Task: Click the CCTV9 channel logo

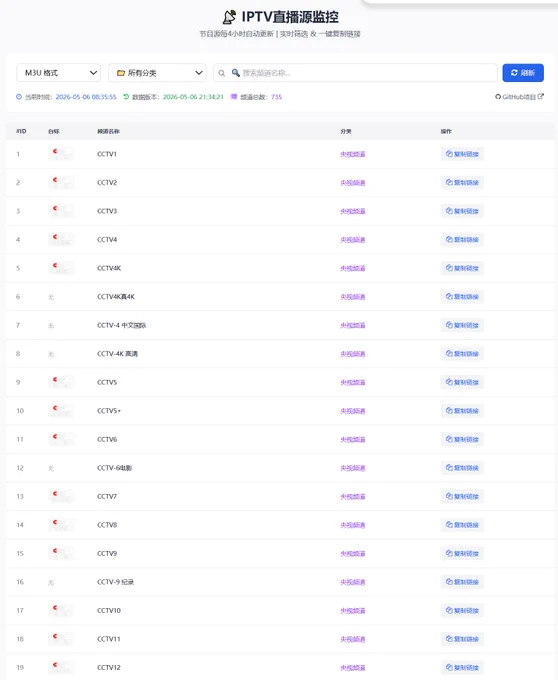Action: click(x=61, y=553)
